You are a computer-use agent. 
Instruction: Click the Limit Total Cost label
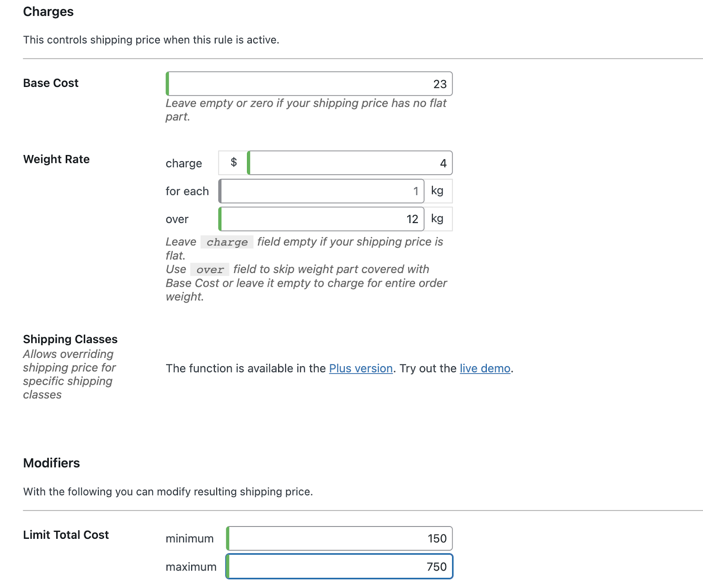(66, 534)
